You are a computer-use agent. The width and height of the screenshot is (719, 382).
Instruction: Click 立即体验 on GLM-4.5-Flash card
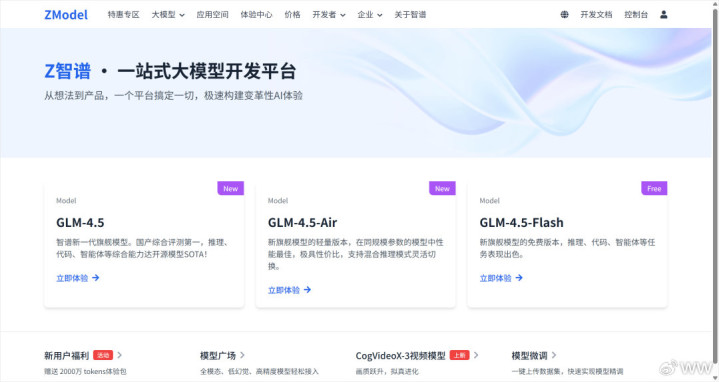pos(495,278)
